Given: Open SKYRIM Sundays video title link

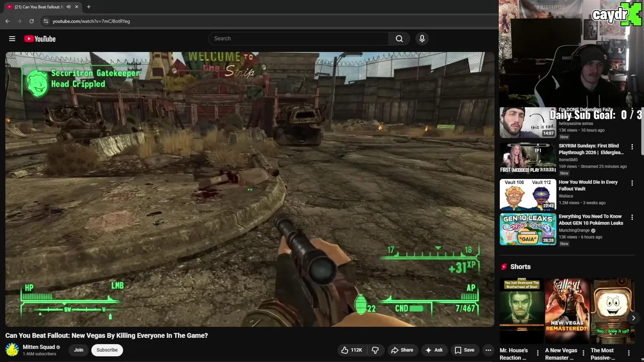Looking at the screenshot, I should click(x=591, y=149).
